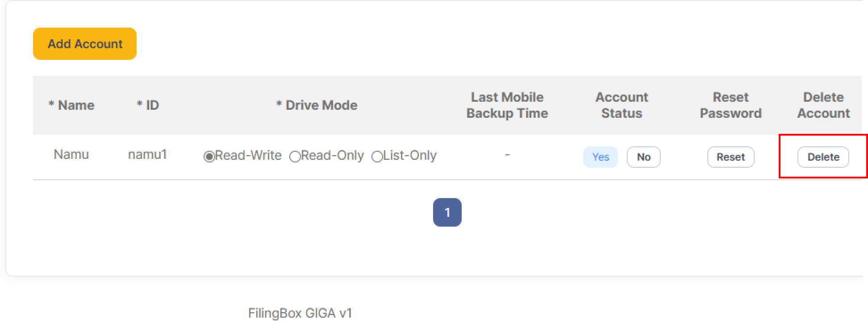
Task: Click the FilingBox GIGA v1 footer text
Action: (x=300, y=313)
